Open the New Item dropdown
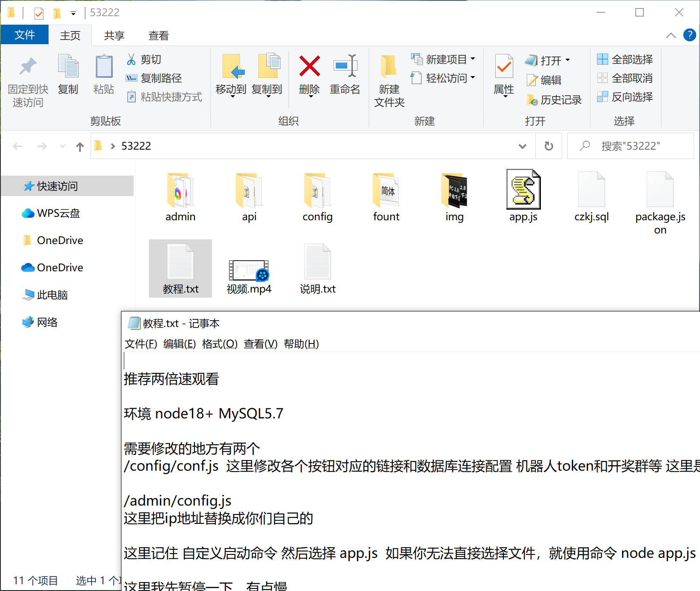 click(443, 60)
